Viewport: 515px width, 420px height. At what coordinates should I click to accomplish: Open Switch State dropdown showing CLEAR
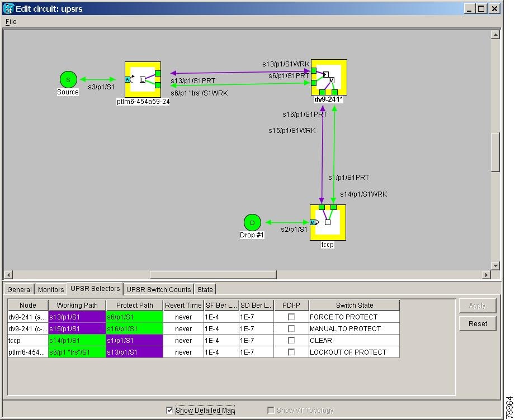pos(355,341)
